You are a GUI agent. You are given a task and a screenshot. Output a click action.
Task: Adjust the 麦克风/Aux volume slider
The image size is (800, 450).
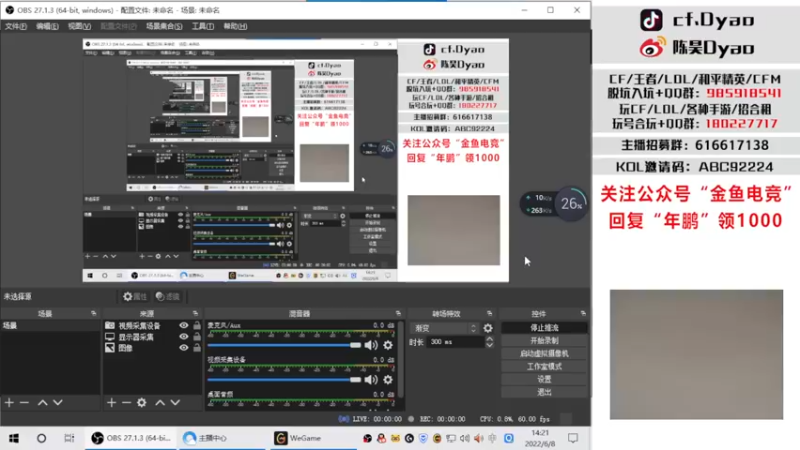pyautogui.click(x=284, y=345)
